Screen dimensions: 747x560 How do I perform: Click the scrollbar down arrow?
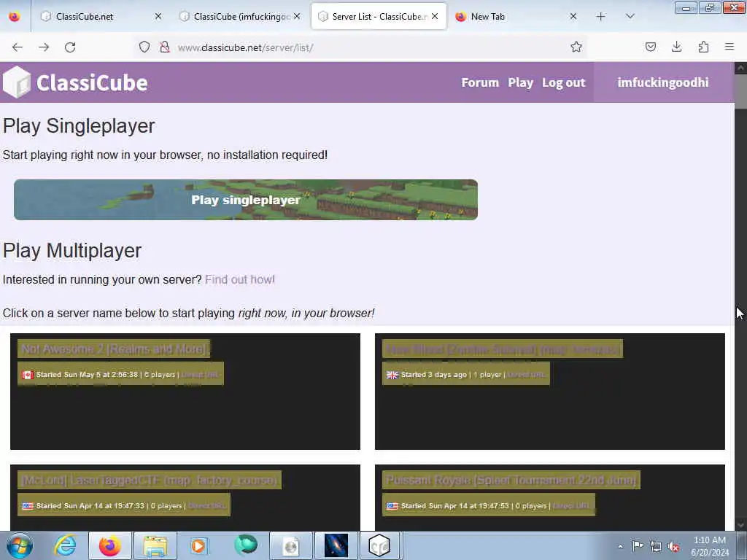coord(740,525)
